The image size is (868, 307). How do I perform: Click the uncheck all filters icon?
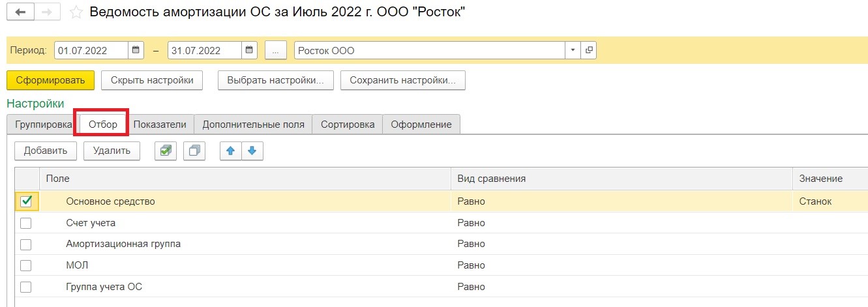(x=194, y=151)
